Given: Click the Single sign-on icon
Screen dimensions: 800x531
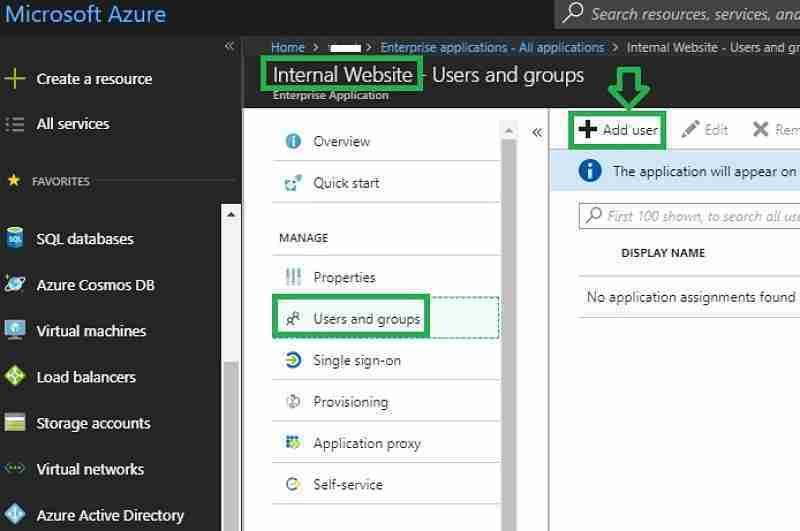Looking at the screenshot, I should coord(293,360).
